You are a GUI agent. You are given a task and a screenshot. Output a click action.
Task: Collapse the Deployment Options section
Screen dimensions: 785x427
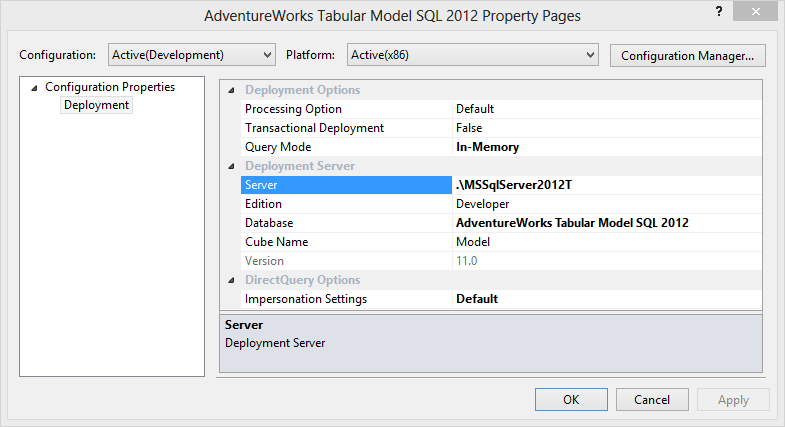point(231,91)
